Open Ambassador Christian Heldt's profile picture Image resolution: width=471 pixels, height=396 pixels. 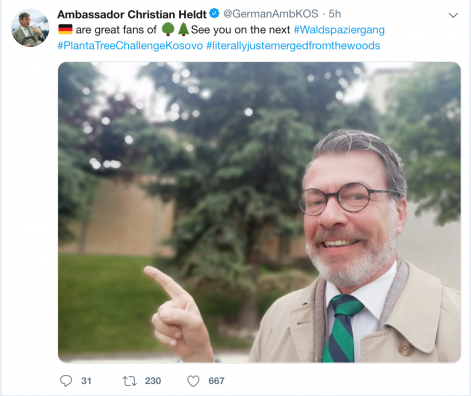point(30,28)
